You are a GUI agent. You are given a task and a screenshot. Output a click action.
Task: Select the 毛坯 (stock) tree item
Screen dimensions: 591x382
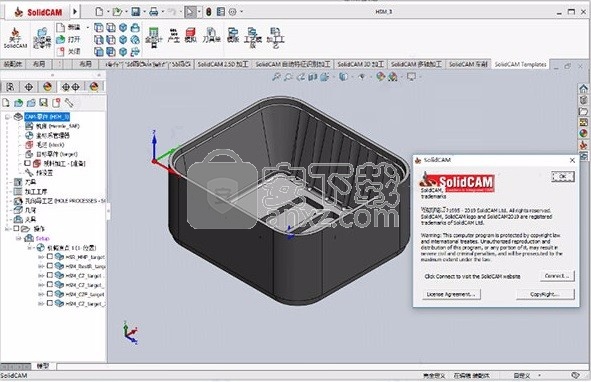(x=45, y=145)
